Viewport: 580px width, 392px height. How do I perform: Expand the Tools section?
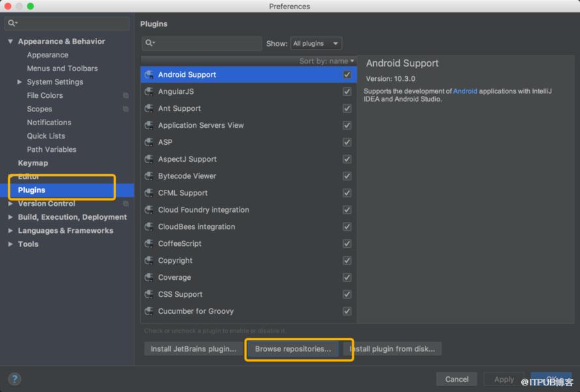tap(10, 244)
